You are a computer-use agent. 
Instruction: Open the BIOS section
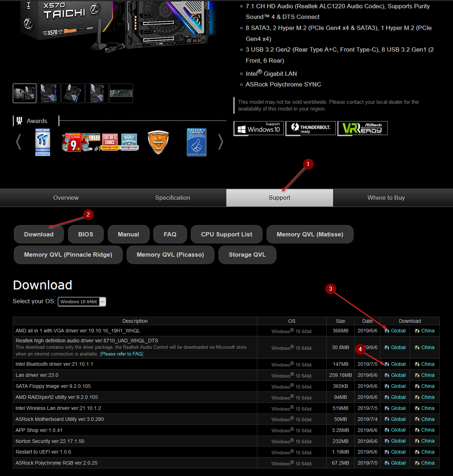tap(86, 234)
